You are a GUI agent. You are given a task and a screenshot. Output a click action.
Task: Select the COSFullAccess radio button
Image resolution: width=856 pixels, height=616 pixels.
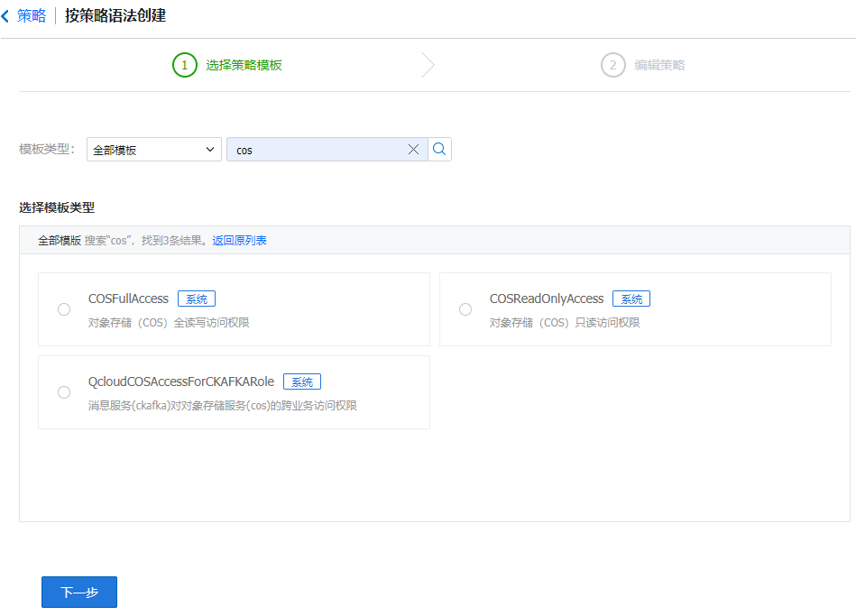63,308
